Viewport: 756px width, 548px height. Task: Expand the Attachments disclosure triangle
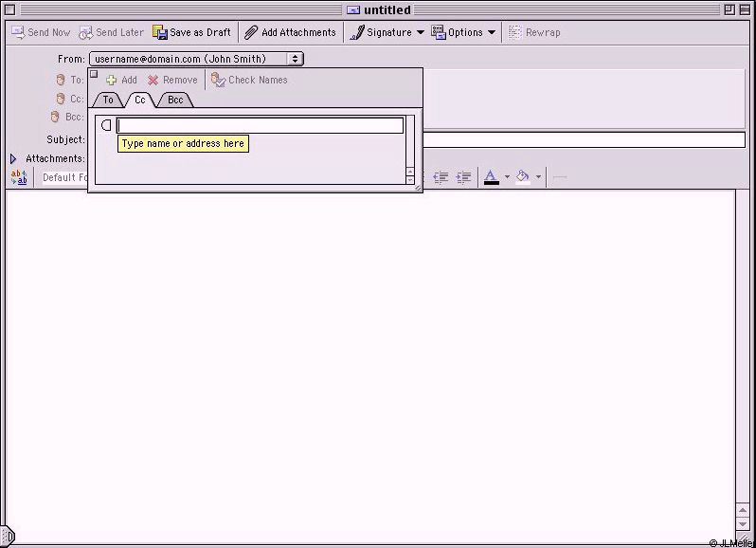click(13, 158)
